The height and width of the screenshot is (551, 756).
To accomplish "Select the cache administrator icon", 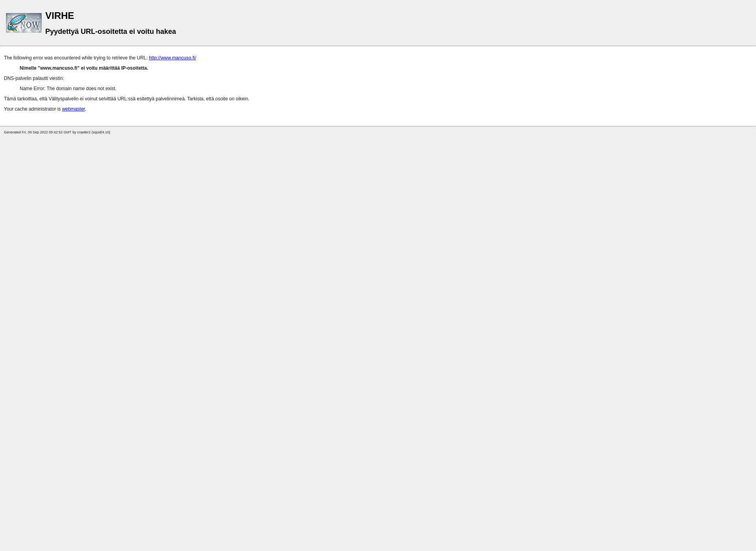I will pyautogui.click(x=24, y=22).
